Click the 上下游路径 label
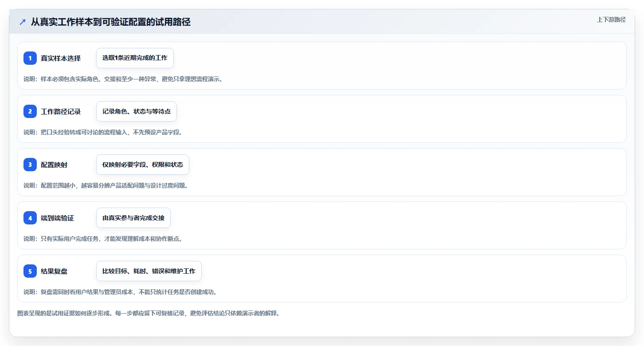644x346 pixels. pyautogui.click(x=611, y=20)
